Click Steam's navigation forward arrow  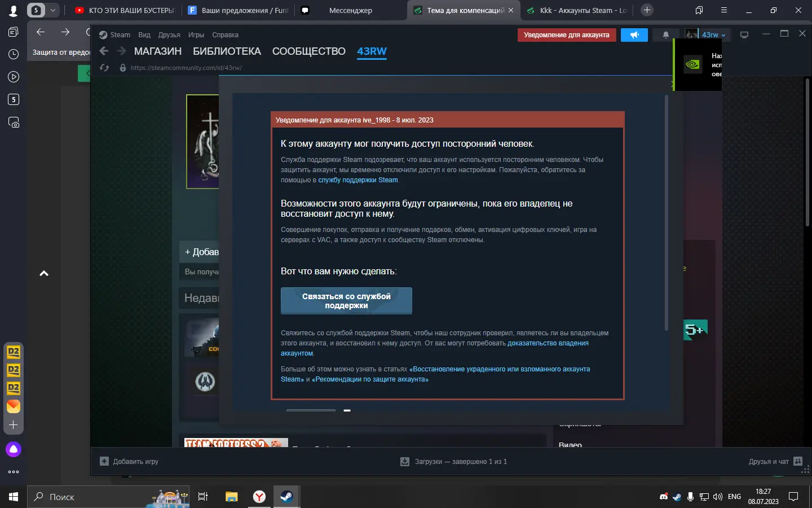(121, 51)
